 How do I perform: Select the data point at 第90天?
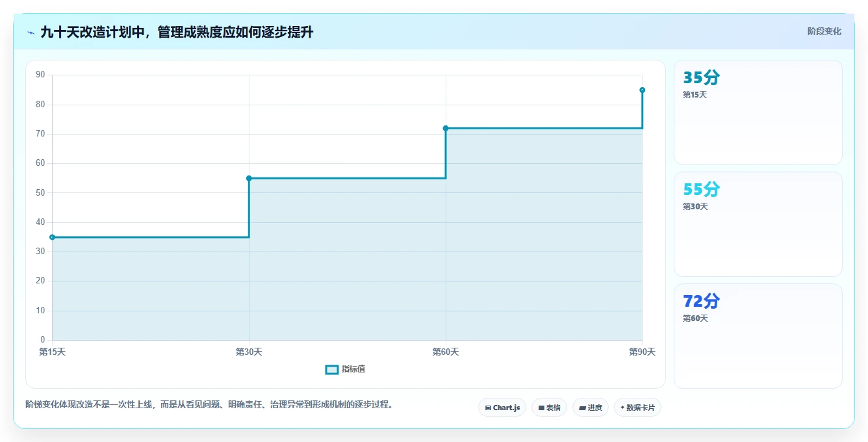[x=642, y=90]
